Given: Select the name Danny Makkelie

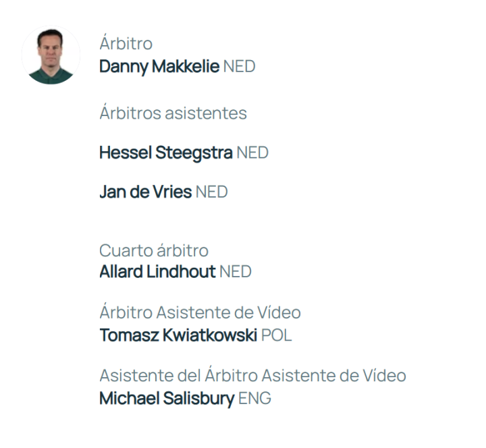Looking at the screenshot, I should [x=159, y=67].
